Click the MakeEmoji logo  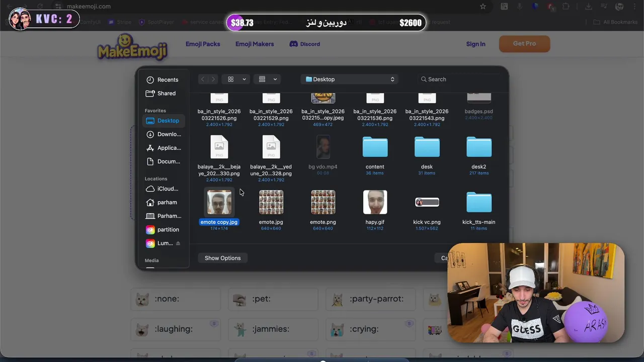(x=132, y=47)
